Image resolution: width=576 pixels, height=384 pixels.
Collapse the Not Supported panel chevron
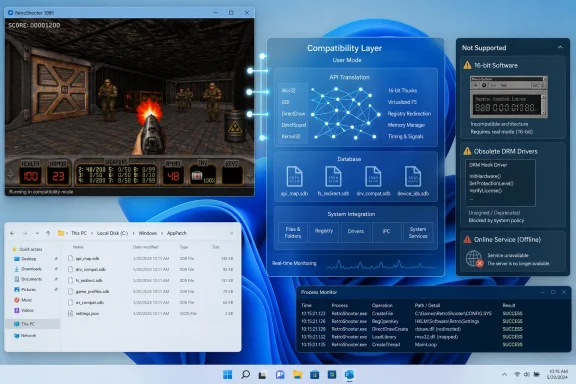coord(560,47)
